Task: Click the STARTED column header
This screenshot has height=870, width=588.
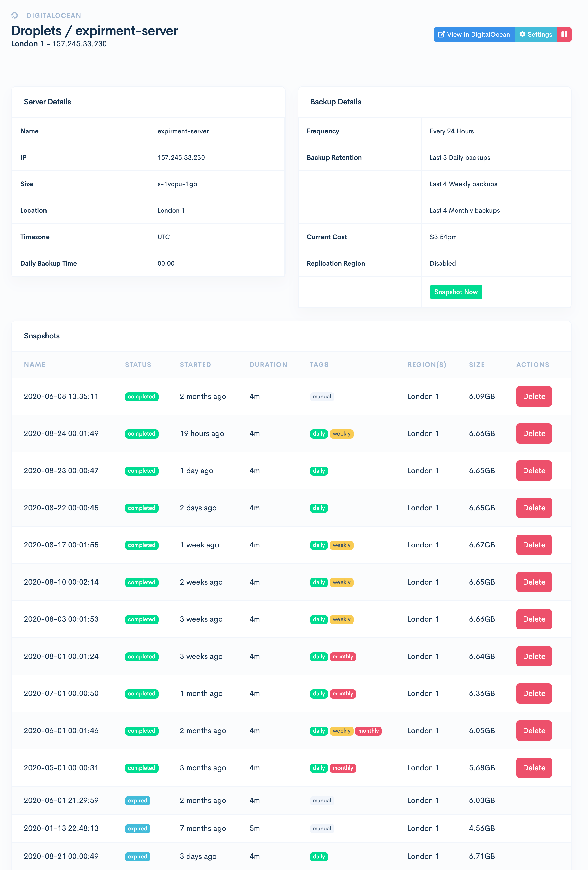Action: (x=195, y=364)
